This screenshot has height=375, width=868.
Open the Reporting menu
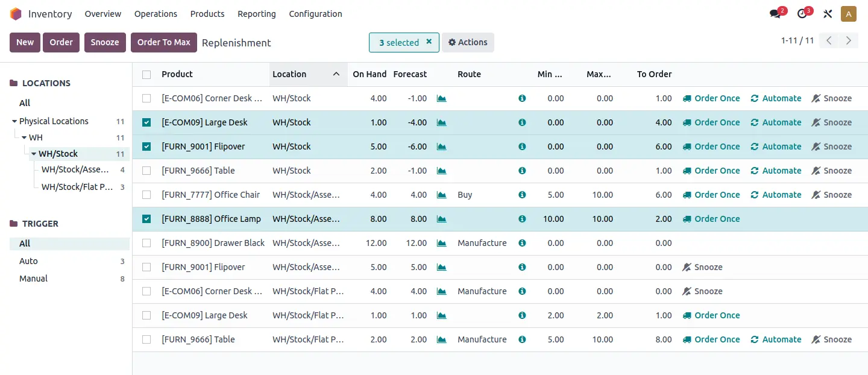(256, 14)
